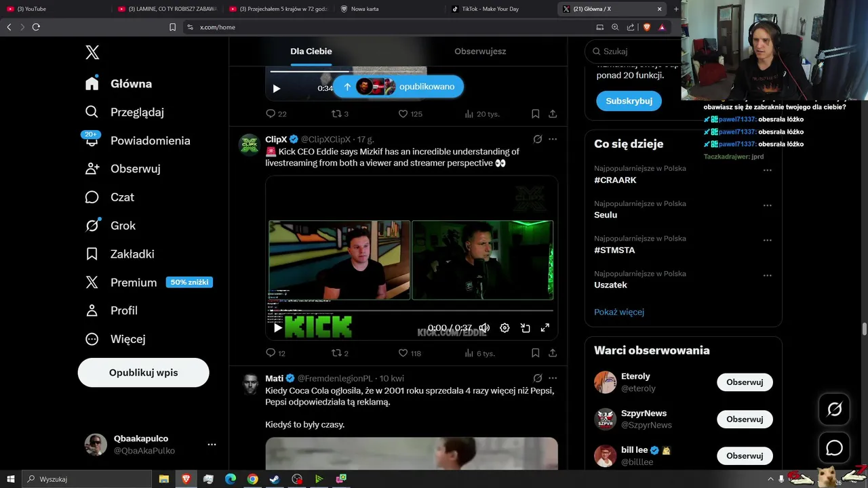Viewport: 868px width, 488px height.
Task: Bookmark the ClipX post
Action: tap(535, 353)
